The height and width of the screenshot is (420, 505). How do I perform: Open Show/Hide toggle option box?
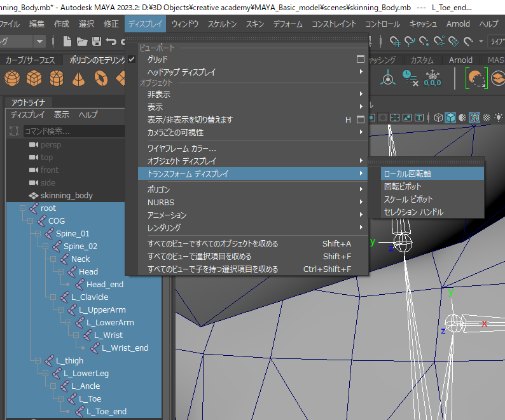pos(361,119)
